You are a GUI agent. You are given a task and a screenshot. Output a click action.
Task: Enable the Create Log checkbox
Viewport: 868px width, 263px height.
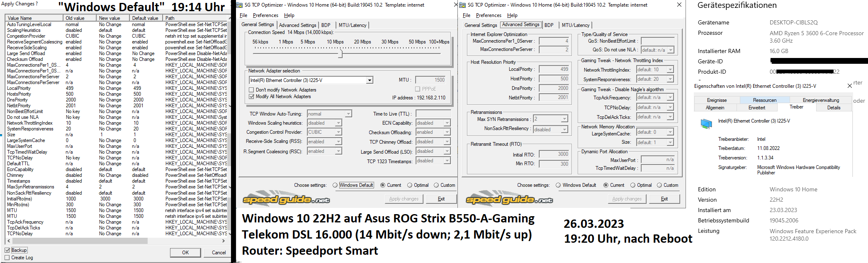[x=7, y=258]
